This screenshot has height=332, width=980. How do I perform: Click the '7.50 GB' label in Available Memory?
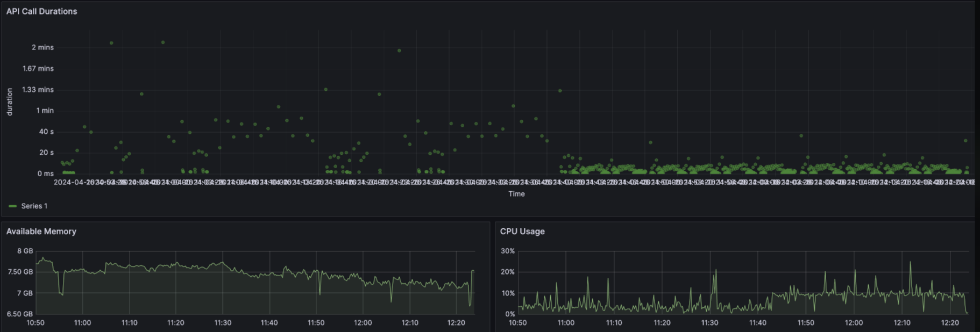pyautogui.click(x=20, y=272)
